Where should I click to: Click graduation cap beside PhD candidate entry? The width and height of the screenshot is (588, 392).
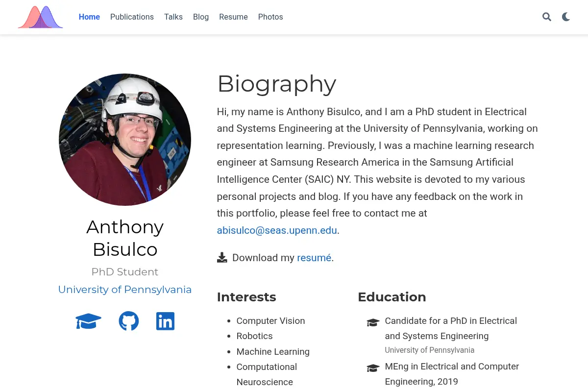click(x=373, y=322)
